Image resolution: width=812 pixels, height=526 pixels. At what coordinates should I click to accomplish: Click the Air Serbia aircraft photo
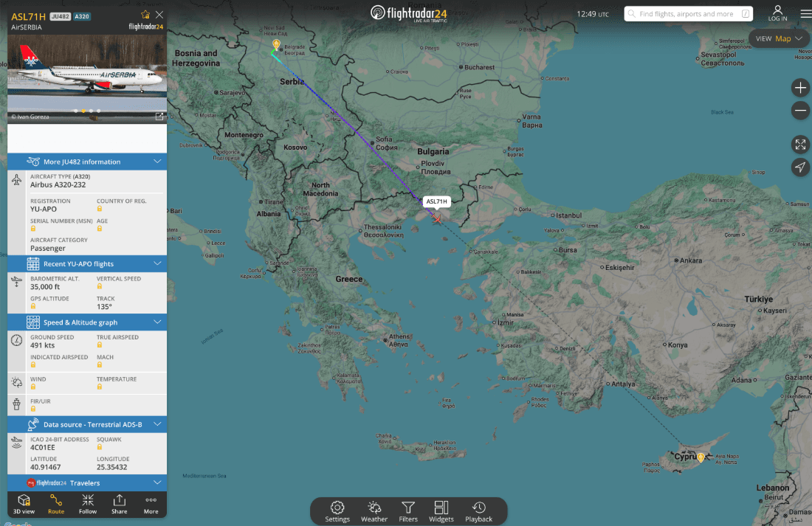click(x=87, y=79)
